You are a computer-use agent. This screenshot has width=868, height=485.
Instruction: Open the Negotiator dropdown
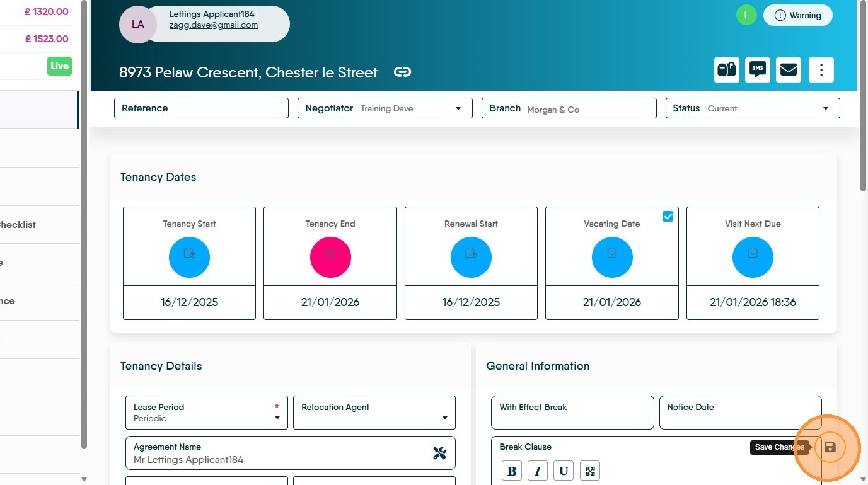point(385,108)
